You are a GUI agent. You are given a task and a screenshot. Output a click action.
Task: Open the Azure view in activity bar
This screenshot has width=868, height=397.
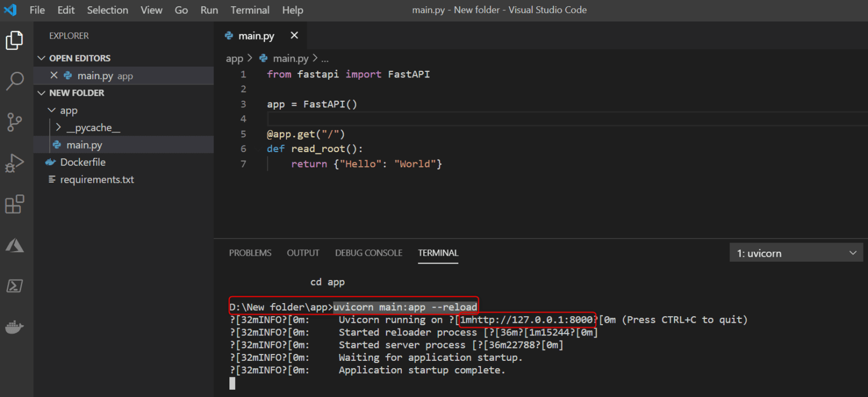[14, 245]
